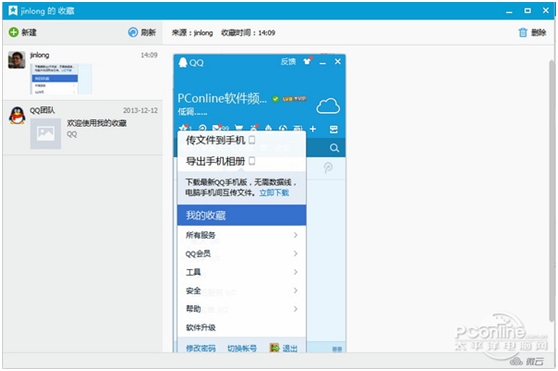Click the 退出 label in the QQ menu
558x371 pixels.
[x=290, y=348]
